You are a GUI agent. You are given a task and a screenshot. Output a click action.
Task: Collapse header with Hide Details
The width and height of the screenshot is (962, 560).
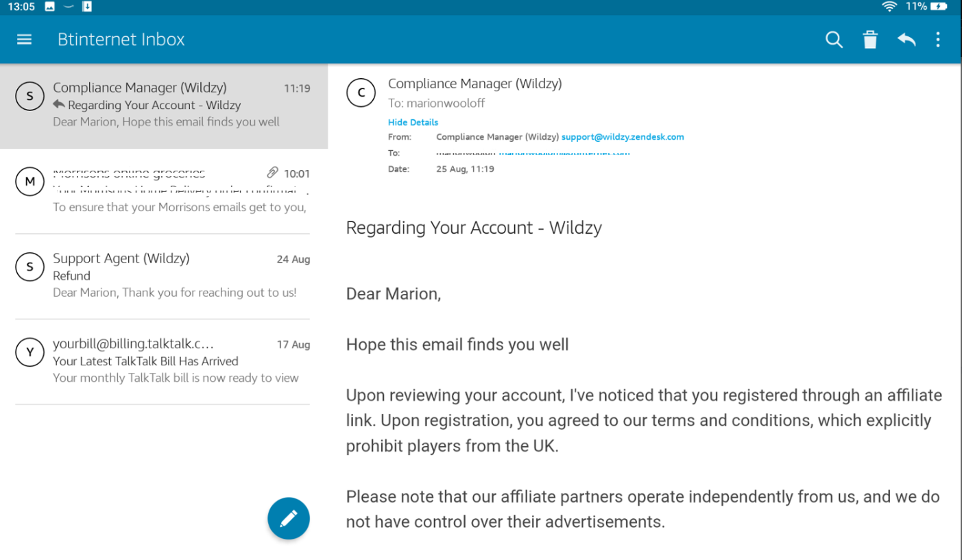coord(413,122)
